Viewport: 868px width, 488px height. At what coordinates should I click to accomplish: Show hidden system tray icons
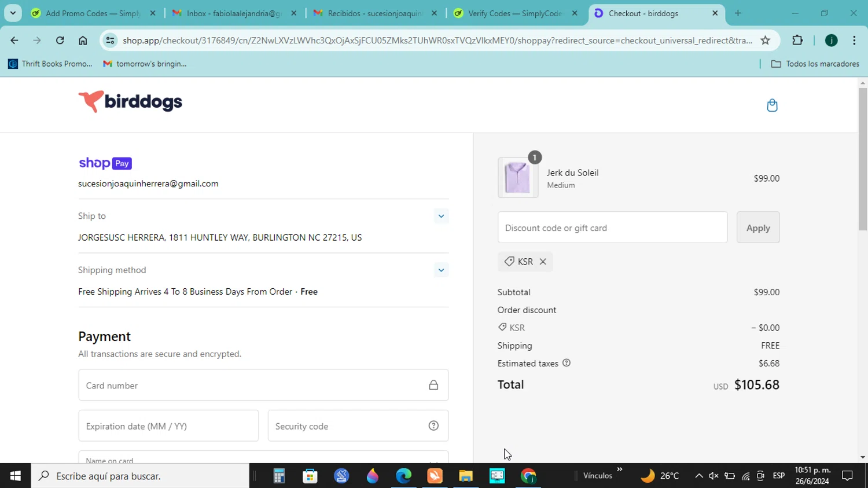click(699, 476)
